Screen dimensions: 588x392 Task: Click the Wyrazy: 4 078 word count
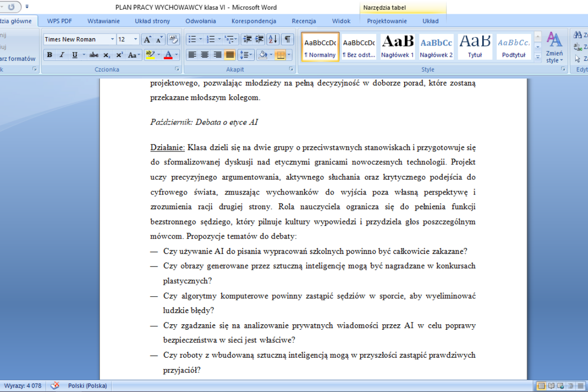coord(23,386)
